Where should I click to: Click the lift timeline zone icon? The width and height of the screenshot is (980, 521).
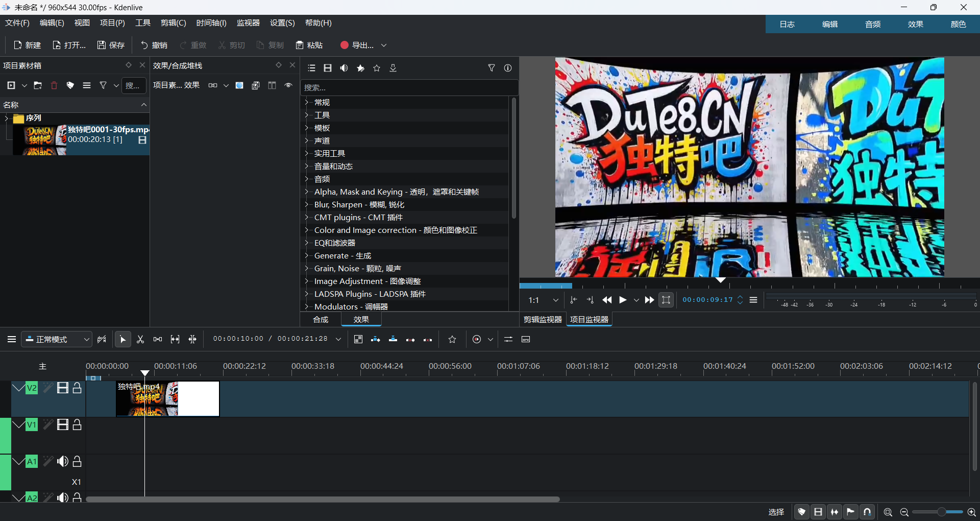tap(428, 339)
